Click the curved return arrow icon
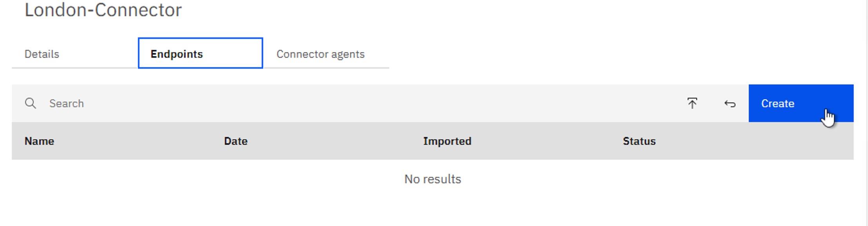Screen dimensions: 868x226 [x=730, y=104]
